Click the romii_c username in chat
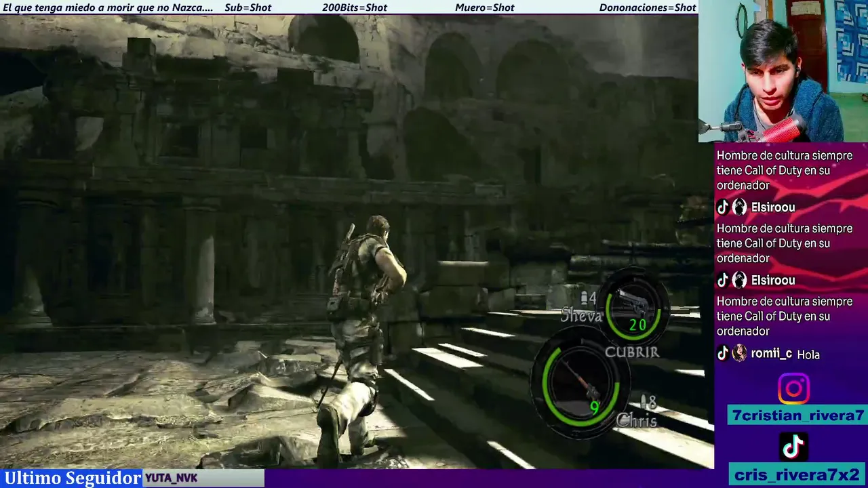 [772, 353]
